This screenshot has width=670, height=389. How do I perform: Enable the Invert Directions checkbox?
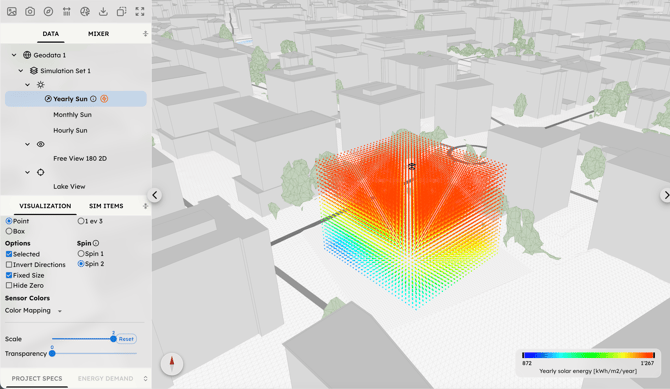point(9,265)
